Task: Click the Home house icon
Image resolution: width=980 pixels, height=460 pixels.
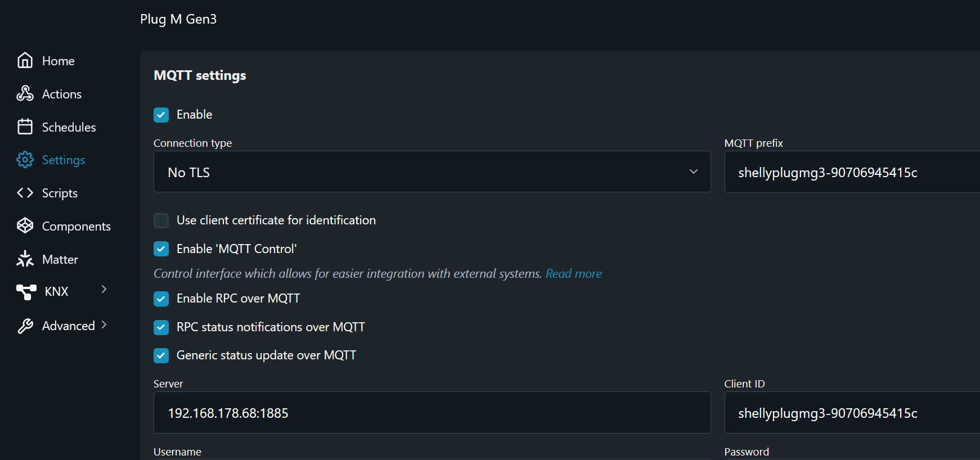Action: [25, 60]
